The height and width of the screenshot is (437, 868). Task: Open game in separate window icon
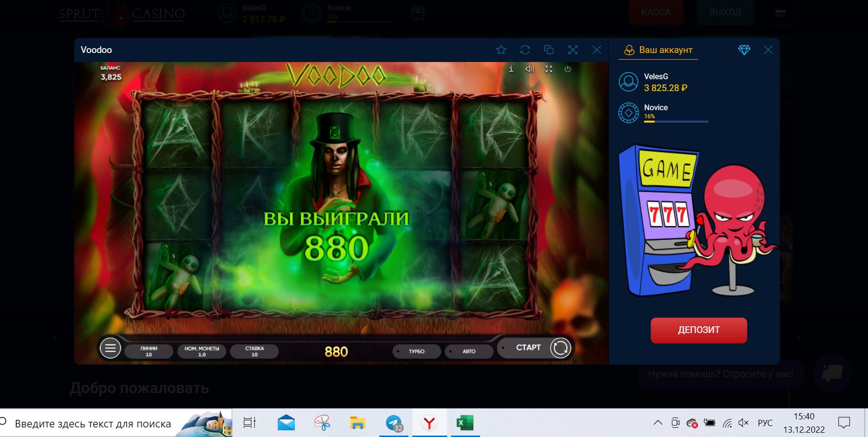tap(549, 50)
